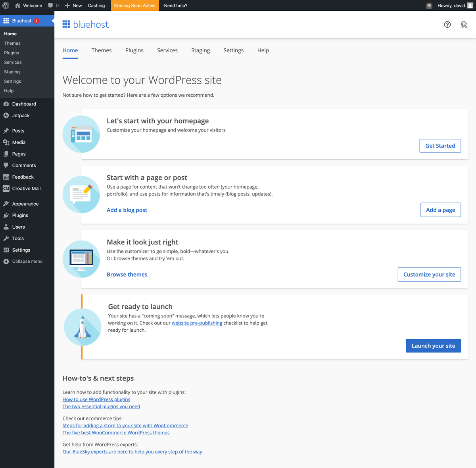The width and height of the screenshot is (476, 468).
Task: Click Coming Soon Active in admin bar
Action: coord(135,6)
